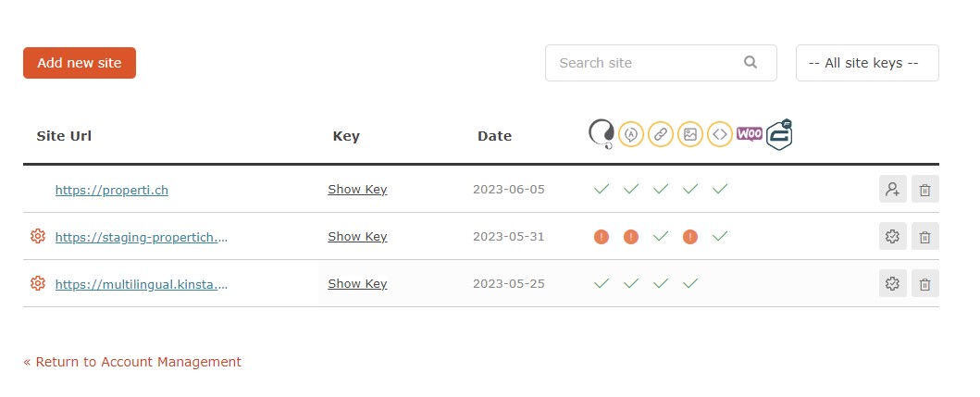Screen dimensions: 980x397
Task: Click the Date column header
Action: (x=494, y=136)
